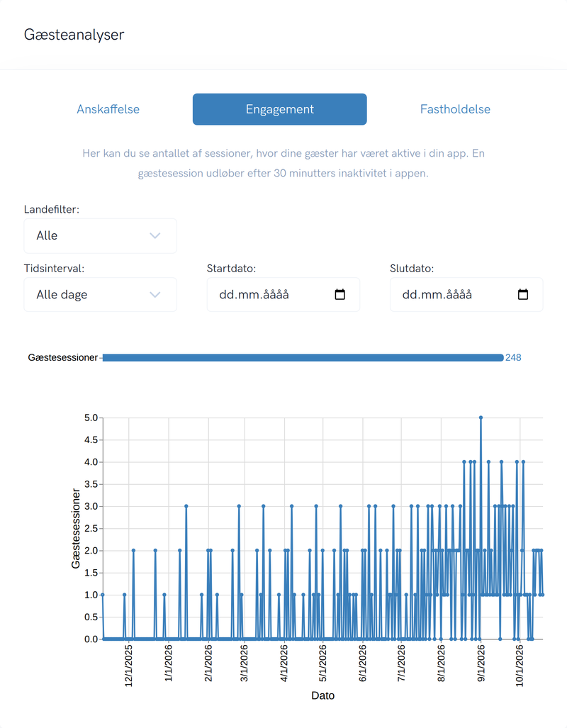Click the Tidsinterval field label
The image size is (567, 728).
(x=55, y=269)
